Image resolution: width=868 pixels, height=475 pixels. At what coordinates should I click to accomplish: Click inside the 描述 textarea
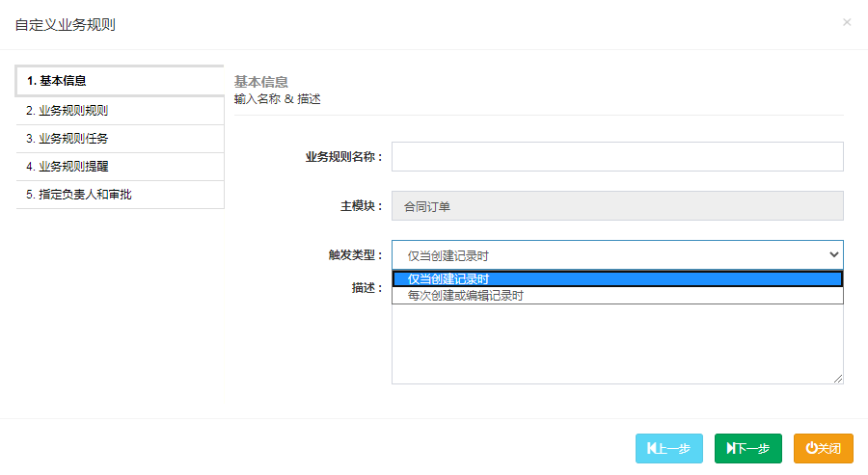point(617,345)
